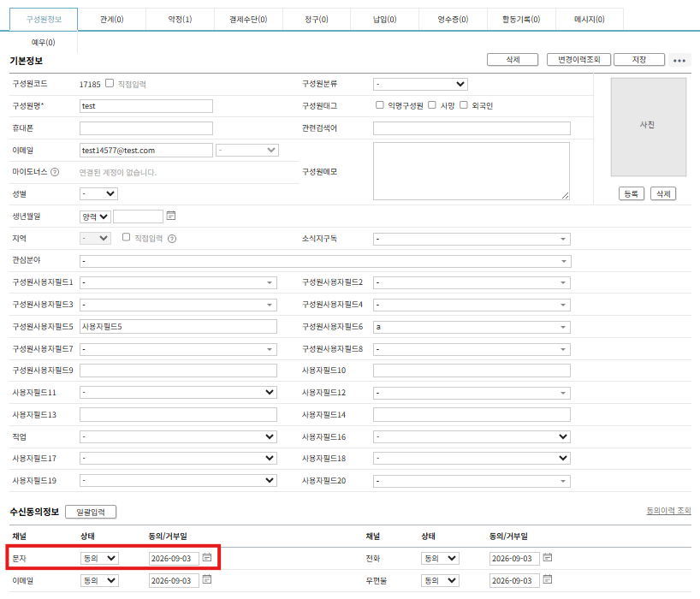Image resolution: width=700 pixels, height=599 pixels.
Task: Click the photo 삭제 button
Action: point(663,193)
